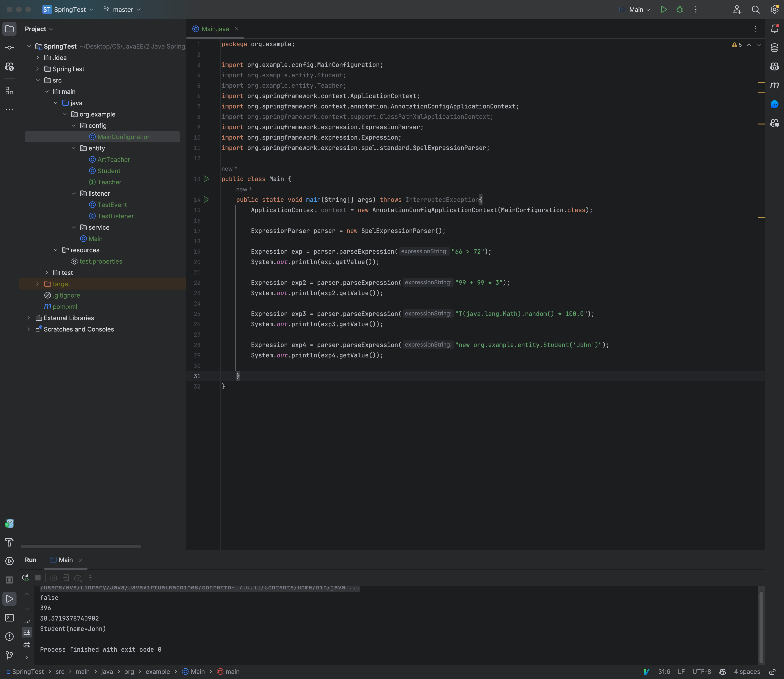This screenshot has width=784, height=679.
Task: Collapse the entity package in the project tree
Action: (74, 148)
